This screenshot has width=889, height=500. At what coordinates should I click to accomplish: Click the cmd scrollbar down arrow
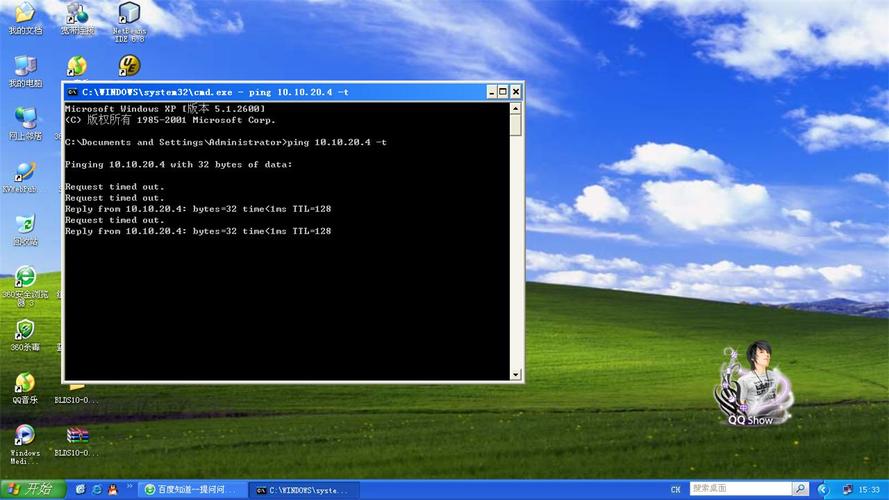(515, 374)
